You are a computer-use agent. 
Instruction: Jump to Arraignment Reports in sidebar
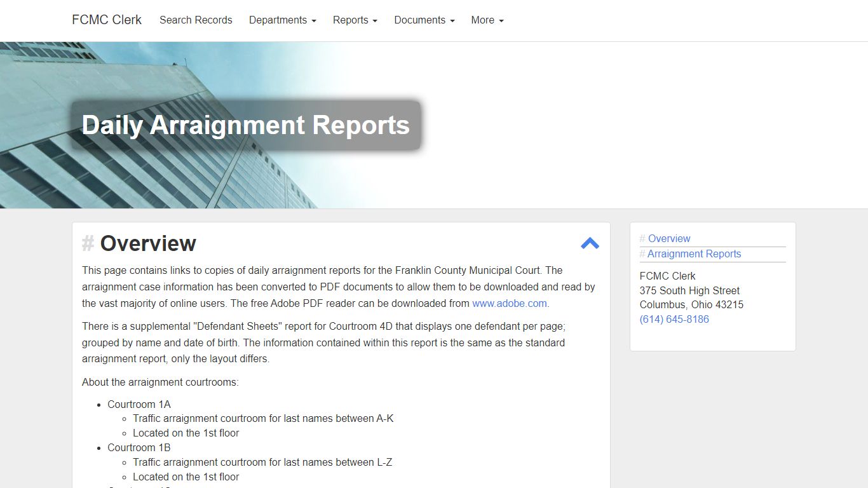coord(695,254)
